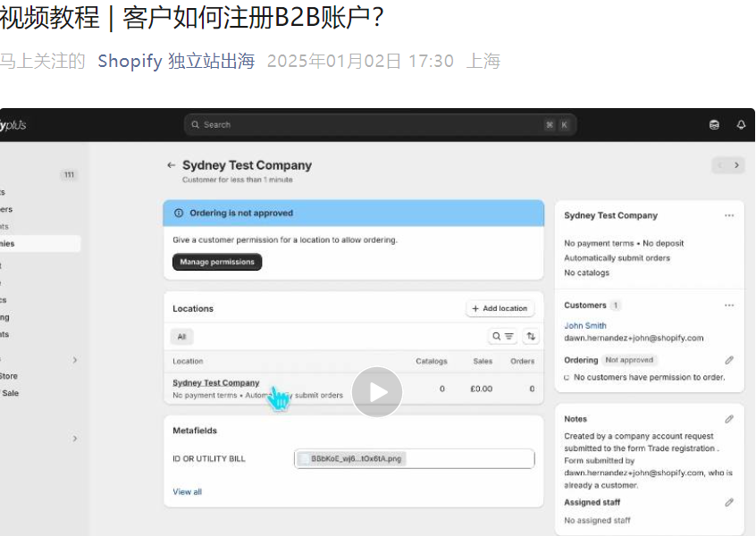Click the Add location button
756x536 pixels.
[x=500, y=308]
